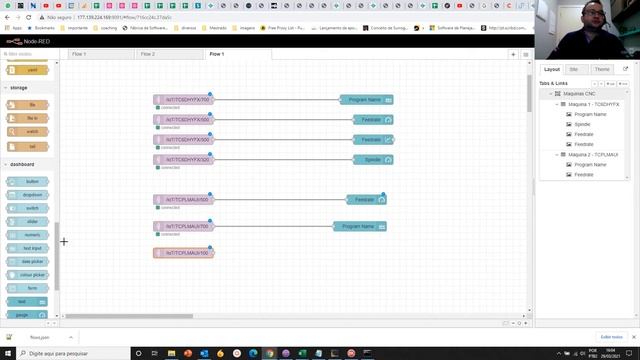
Task: Pick the dashboard numeric node
Action: 28,235
